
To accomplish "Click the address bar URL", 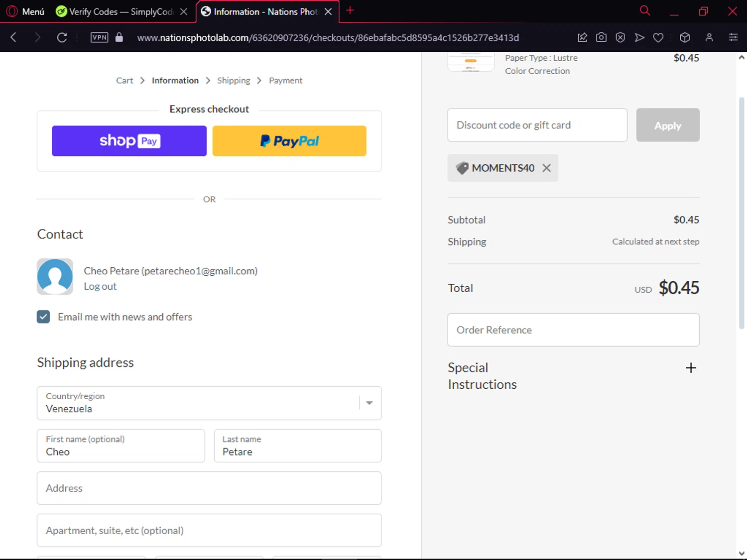I will coord(328,38).
